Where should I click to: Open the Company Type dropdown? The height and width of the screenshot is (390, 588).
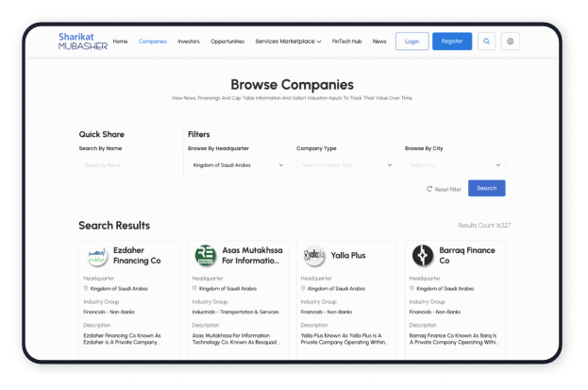[346, 165]
